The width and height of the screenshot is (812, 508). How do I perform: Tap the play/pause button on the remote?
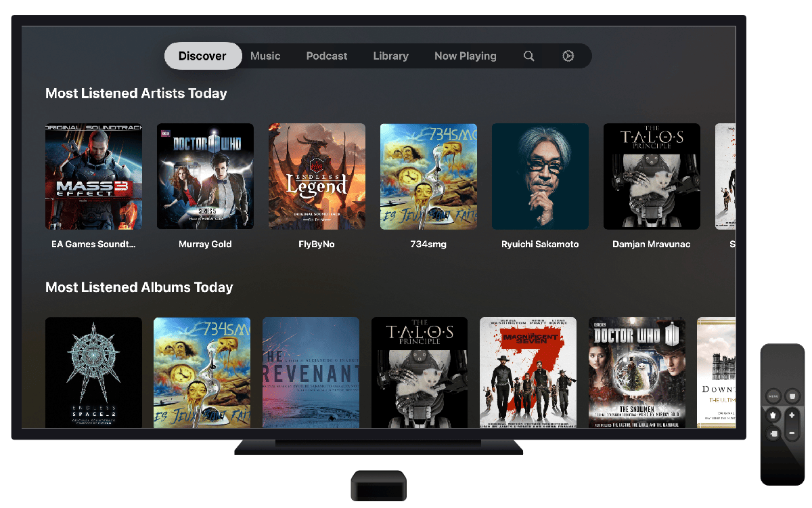[773, 433]
